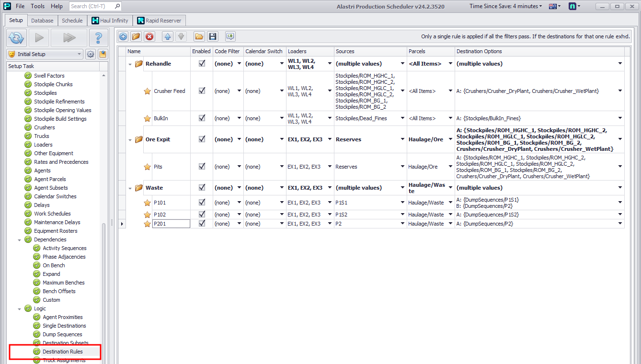Click the floppy disk save icon

[x=212, y=36]
